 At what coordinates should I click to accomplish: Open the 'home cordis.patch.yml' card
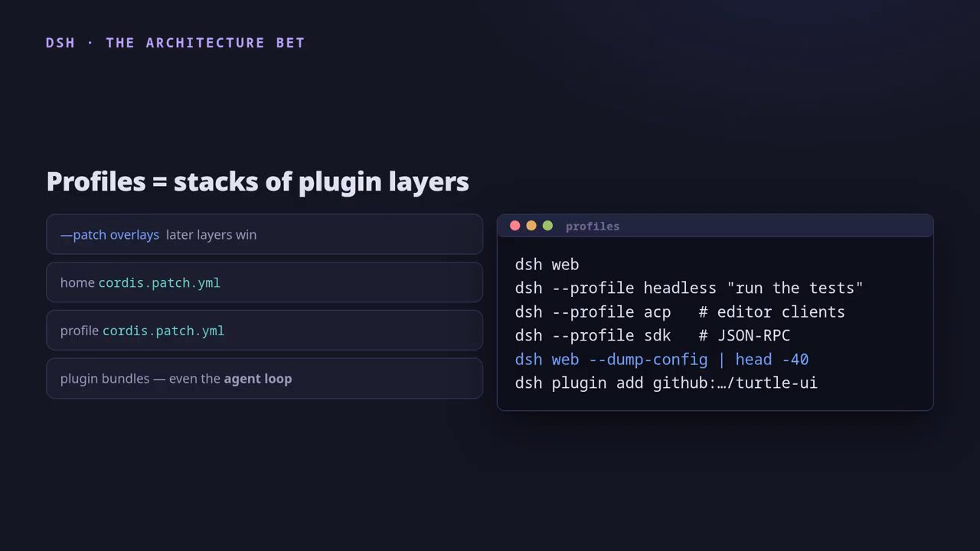pyautogui.click(x=264, y=282)
